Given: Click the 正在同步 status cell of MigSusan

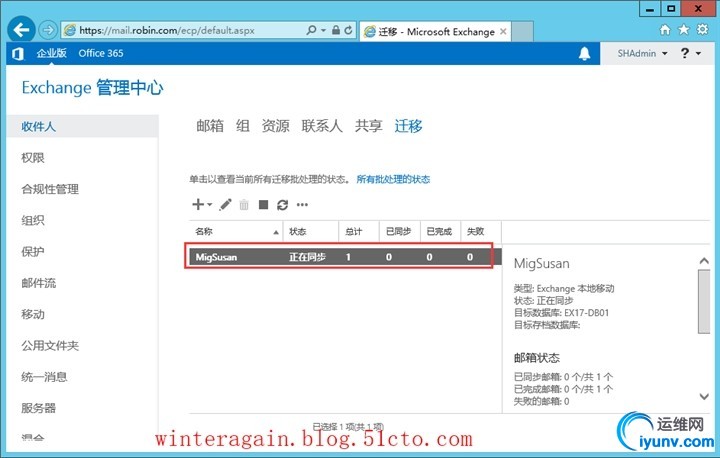Looking at the screenshot, I should click(x=307, y=257).
